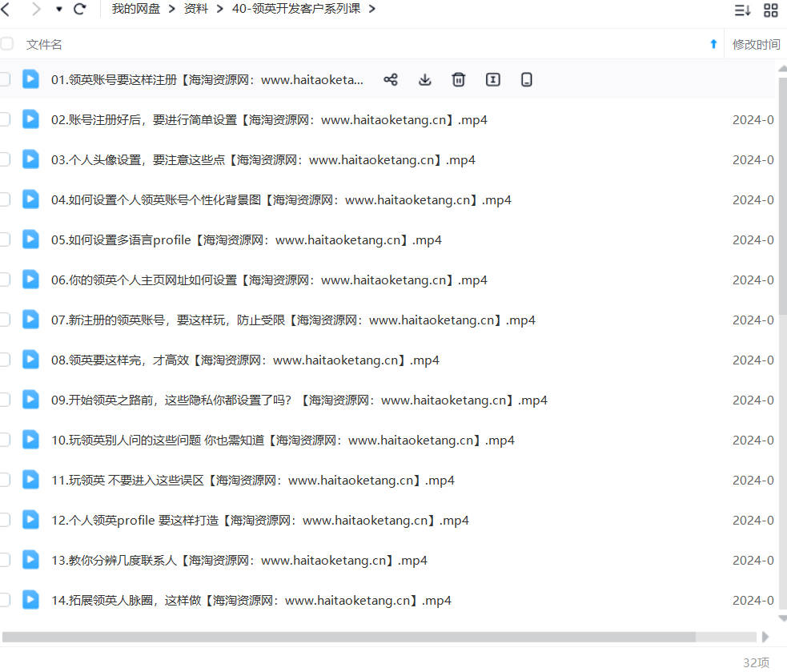787x672 pixels.
Task: Check the box for file 09.开始领英之路前
Action: point(5,400)
